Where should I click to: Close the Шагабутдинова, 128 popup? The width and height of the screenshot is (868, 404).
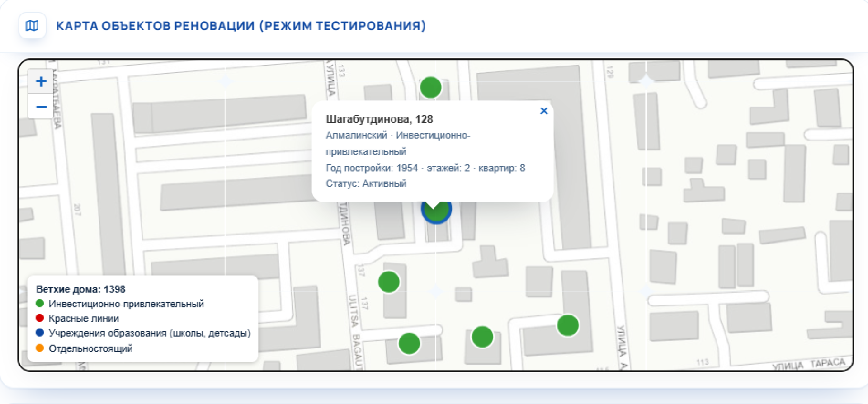pos(544,111)
